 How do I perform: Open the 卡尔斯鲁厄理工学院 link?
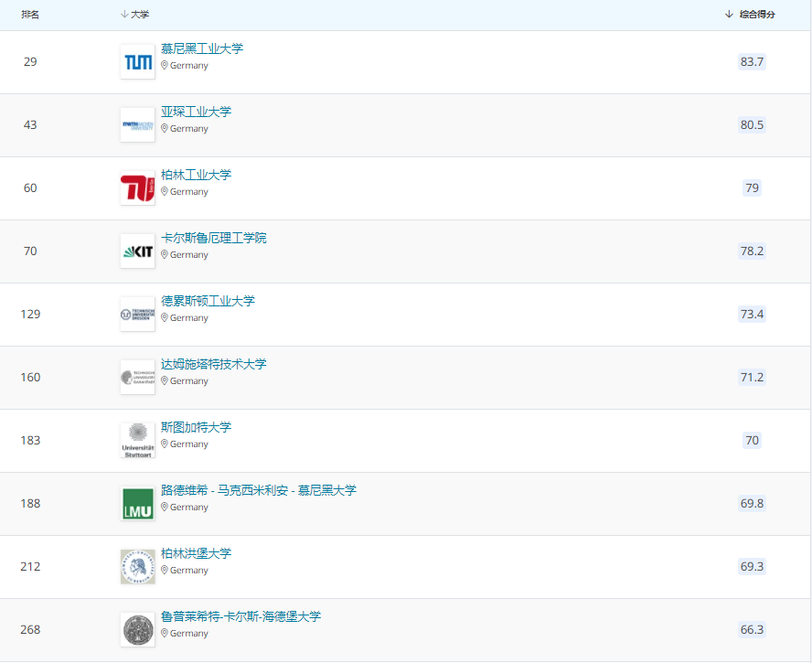(214, 238)
